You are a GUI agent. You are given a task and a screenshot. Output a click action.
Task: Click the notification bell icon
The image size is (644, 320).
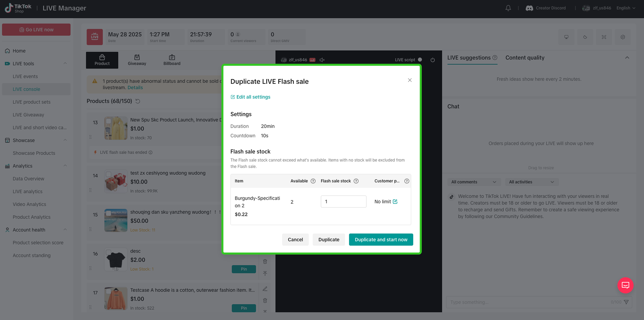click(508, 8)
